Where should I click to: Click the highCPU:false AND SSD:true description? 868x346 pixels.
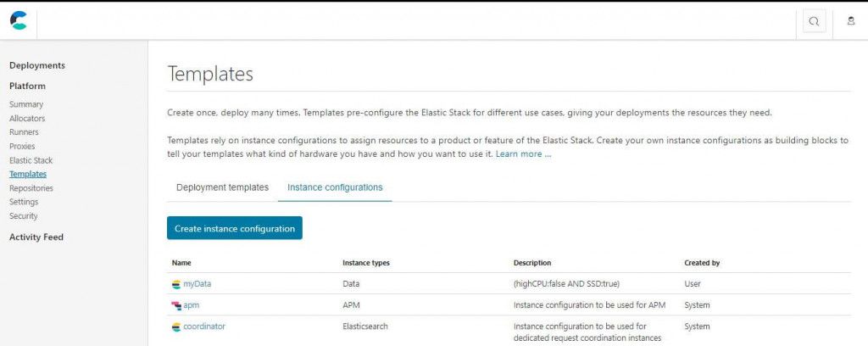(566, 284)
